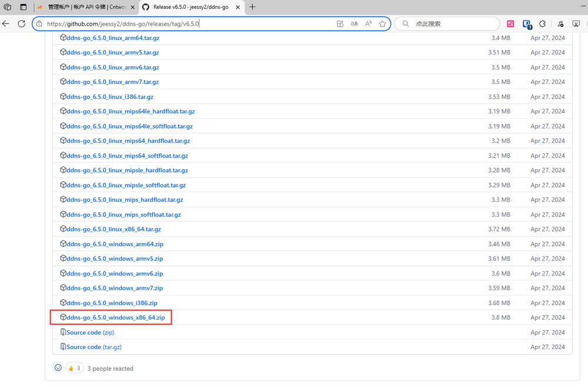Click the package icon beside linux_mips_softfloat.tar.gz
This screenshot has height=386, width=588.
[63, 214]
